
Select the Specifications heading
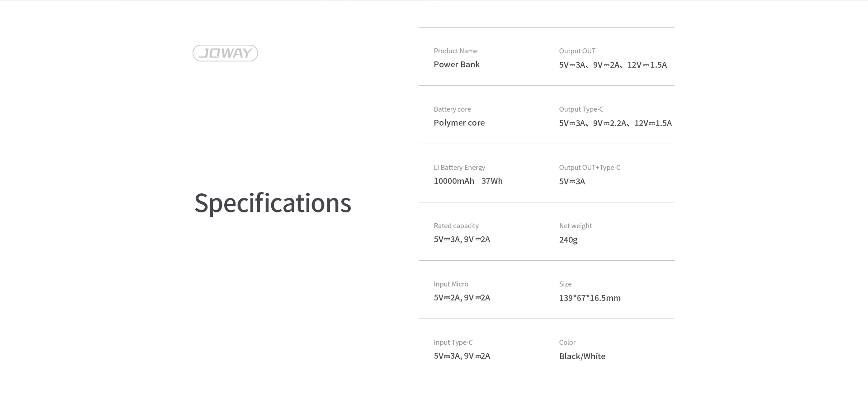point(273,203)
